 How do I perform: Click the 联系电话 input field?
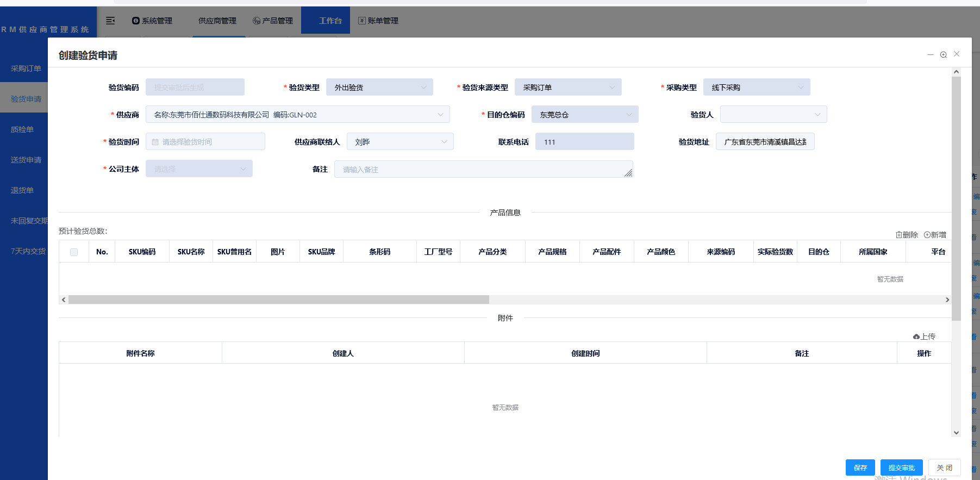[585, 141]
